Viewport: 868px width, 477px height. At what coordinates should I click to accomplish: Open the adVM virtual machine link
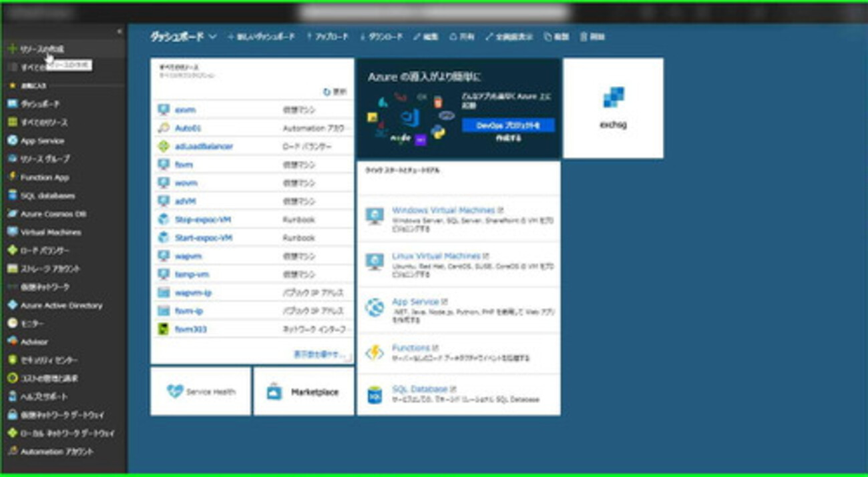[186, 201]
